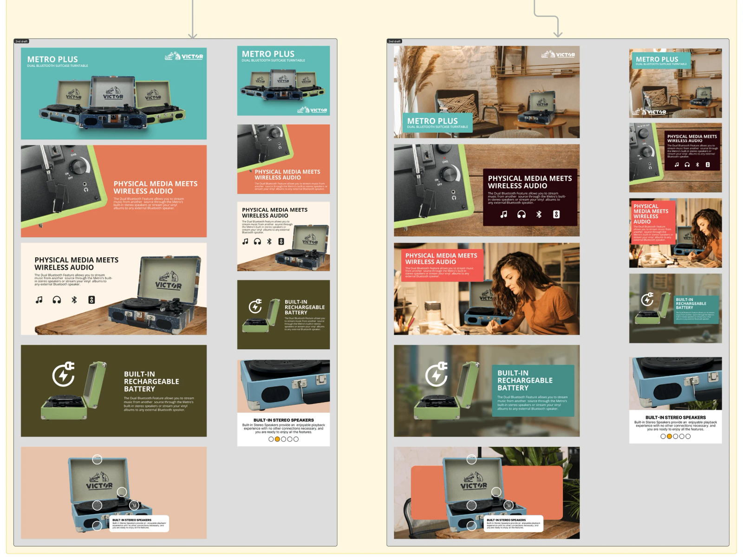Select the charging-plug icon in the small blurred-photo battery square

click(647, 299)
